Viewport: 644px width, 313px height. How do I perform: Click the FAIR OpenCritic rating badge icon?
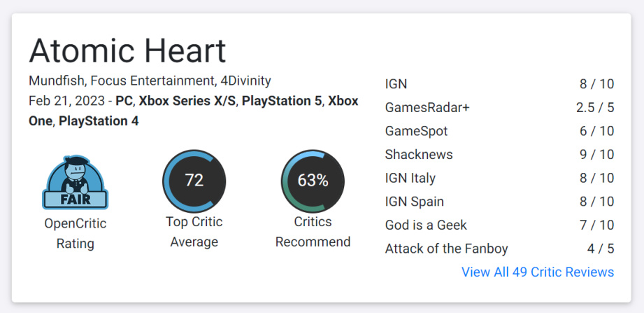click(x=76, y=182)
